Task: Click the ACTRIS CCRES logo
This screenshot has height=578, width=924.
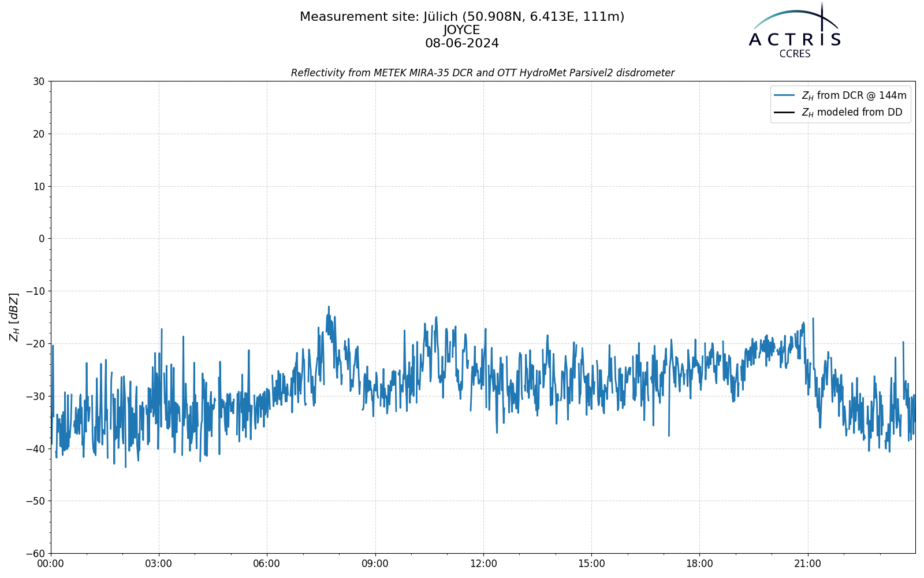Action: click(x=795, y=30)
